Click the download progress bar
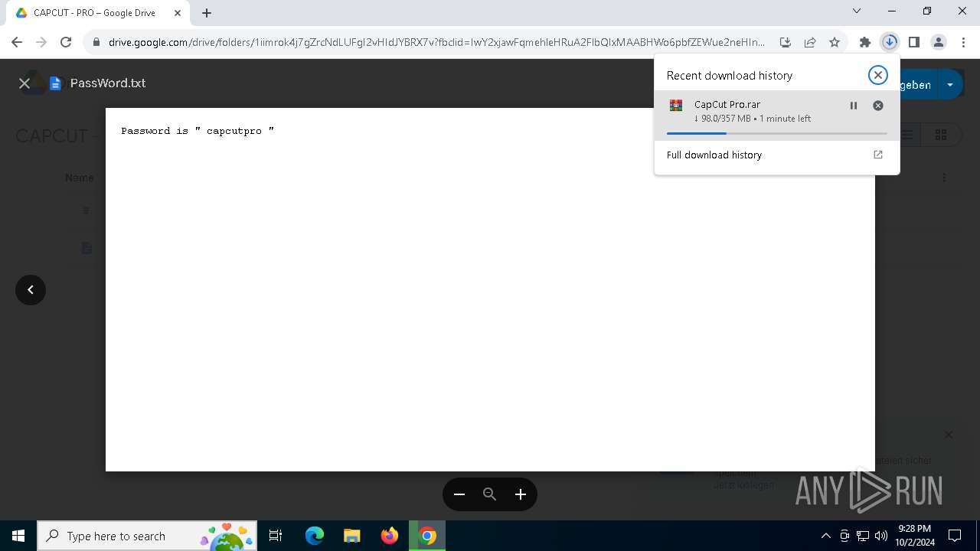The height and width of the screenshot is (551, 980). 776,133
